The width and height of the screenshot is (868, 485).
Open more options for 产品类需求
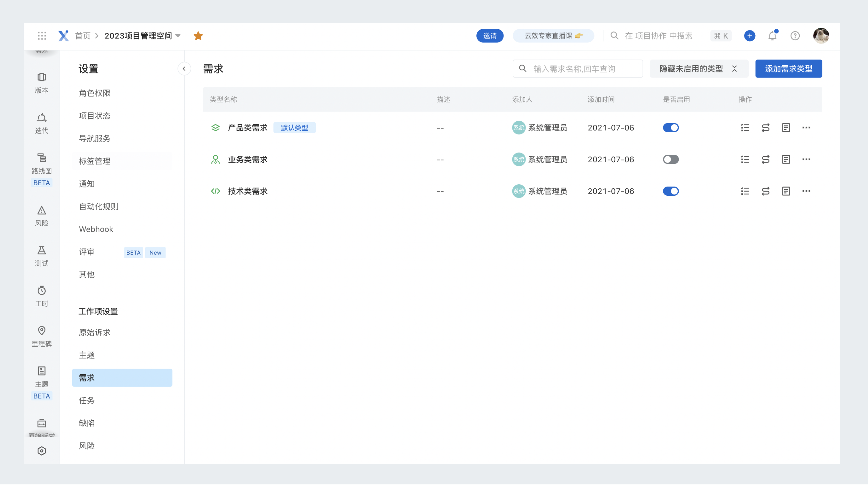[806, 128]
